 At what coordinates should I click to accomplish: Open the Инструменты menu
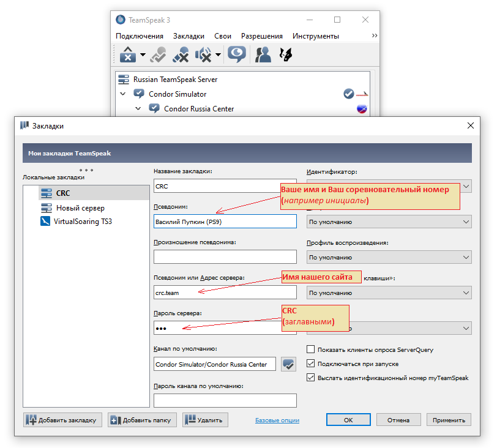coord(315,36)
